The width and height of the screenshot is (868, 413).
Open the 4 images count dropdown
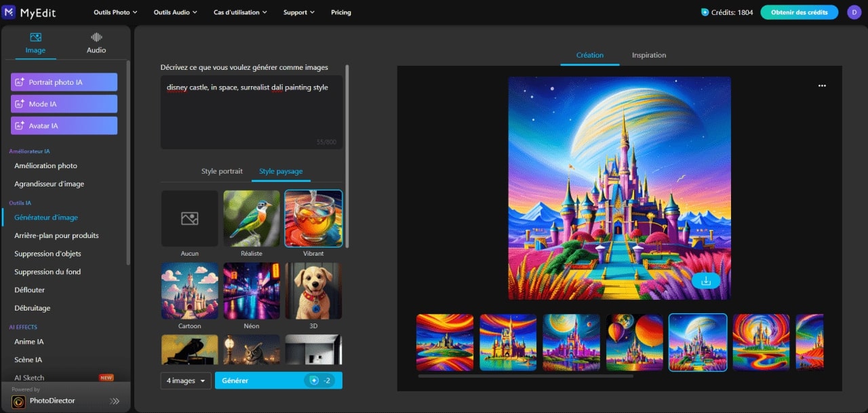tap(185, 380)
